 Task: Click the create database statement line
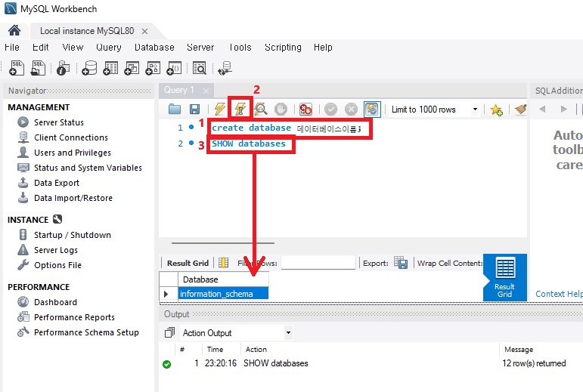tap(287, 128)
